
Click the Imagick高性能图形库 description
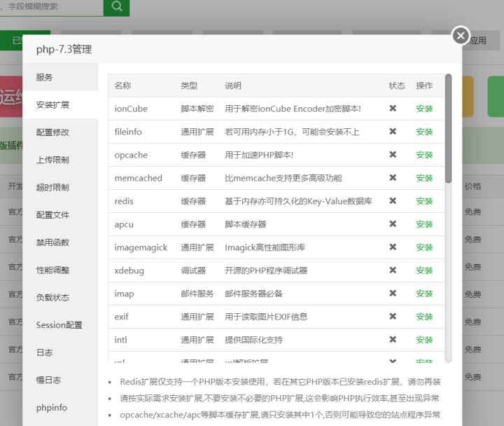click(265, 248)
